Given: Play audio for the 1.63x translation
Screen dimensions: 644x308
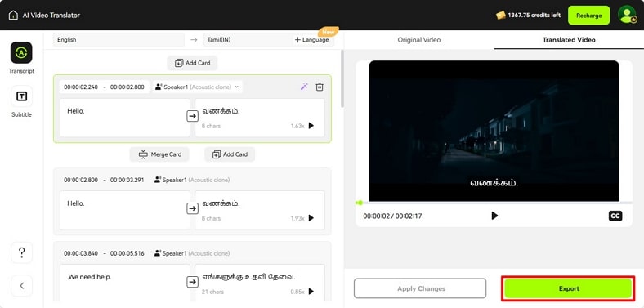Looking at the screenshot, I should pyautogui.click(x=311, y=126).
